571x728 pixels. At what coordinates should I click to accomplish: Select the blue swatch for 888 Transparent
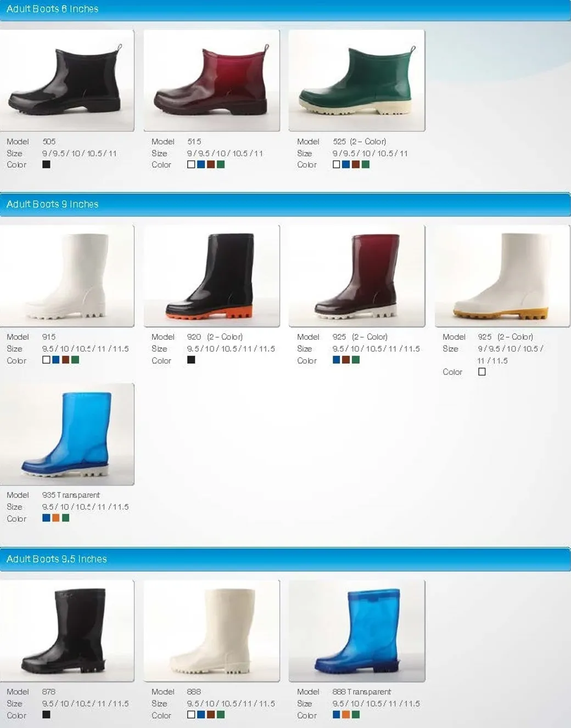coord(336,714)
